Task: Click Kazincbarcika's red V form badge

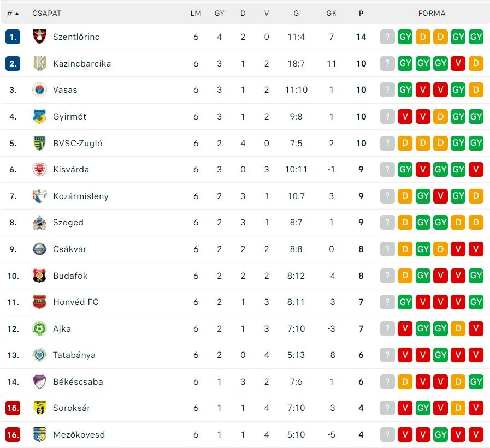Action: [x=458, y=63]
